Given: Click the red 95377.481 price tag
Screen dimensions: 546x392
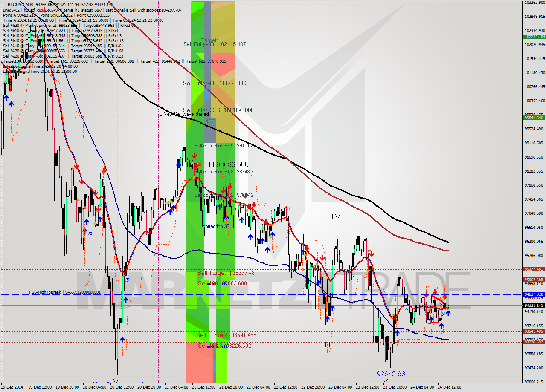Looking at the screenshot, I should tap(534, 269).
